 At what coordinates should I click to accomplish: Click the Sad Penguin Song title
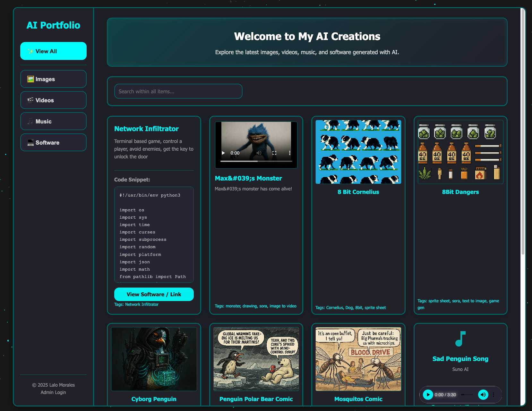tap(460, 359)
